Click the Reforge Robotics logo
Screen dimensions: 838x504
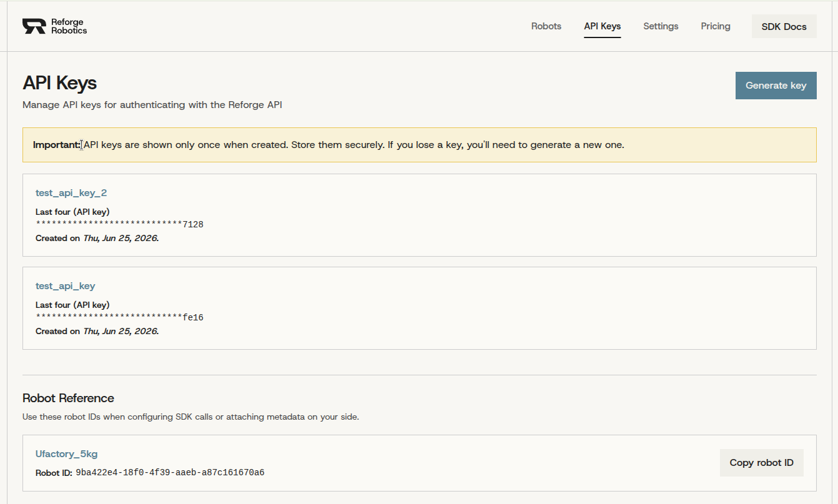point(55,26)
